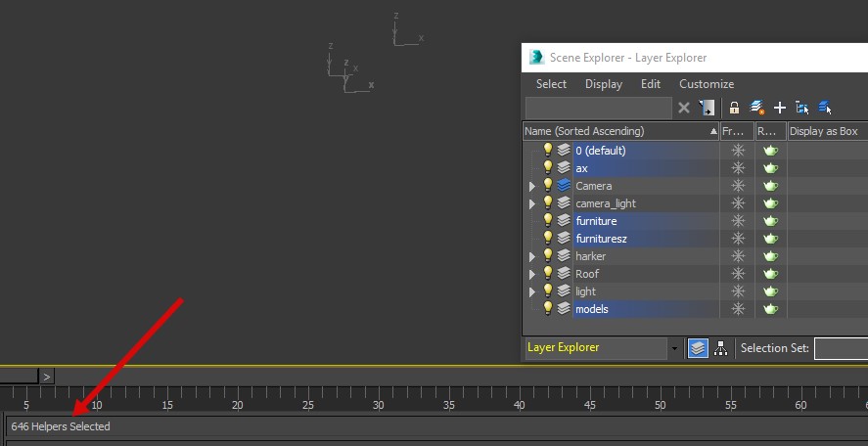
Task: Toggle the light bulb visibility for Camera layer
Action: click(547, 185)
